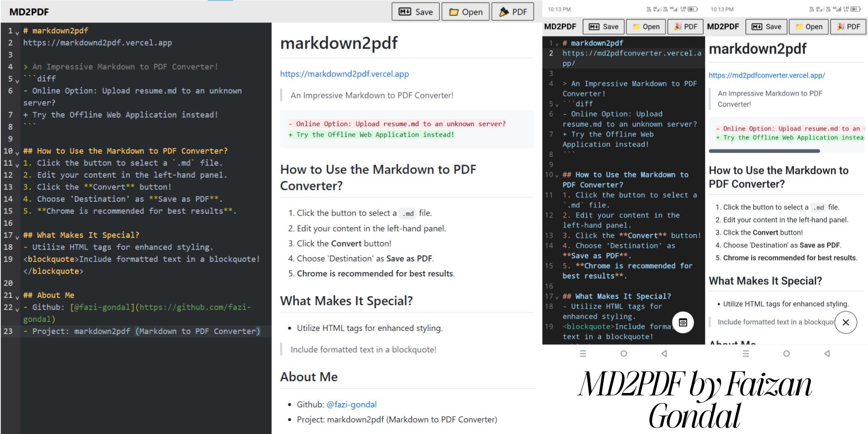The width and height of the screenshot is (868, 434).
Task: Dismiss the mobile preview with the X button
Action: pos(846,322)
